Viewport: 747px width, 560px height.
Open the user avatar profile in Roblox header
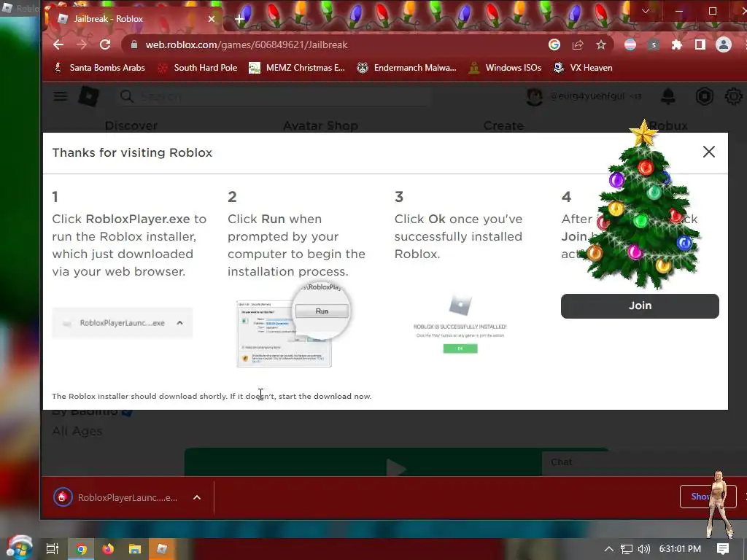[x=535, y=97]
